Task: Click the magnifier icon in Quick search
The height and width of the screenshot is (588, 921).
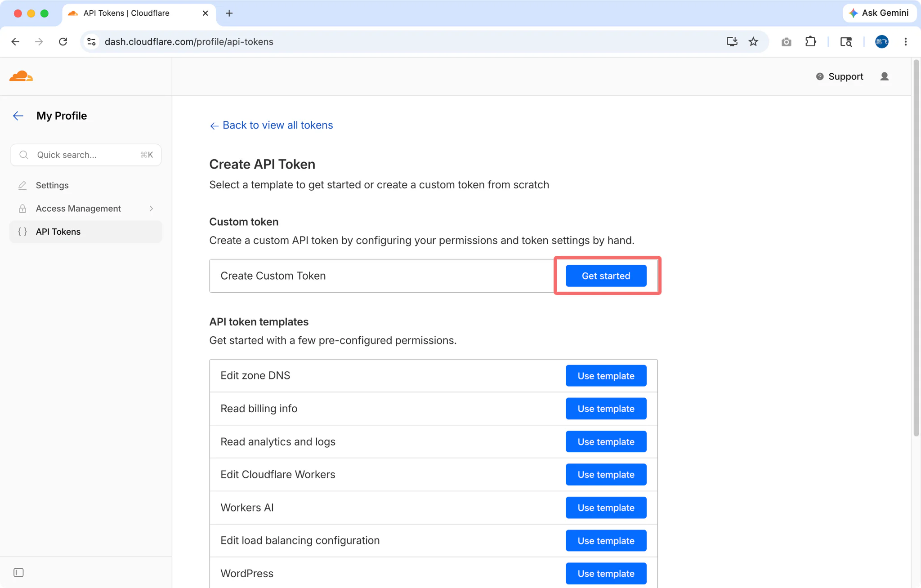Action: pyautogui.click(x=24, y=155)
